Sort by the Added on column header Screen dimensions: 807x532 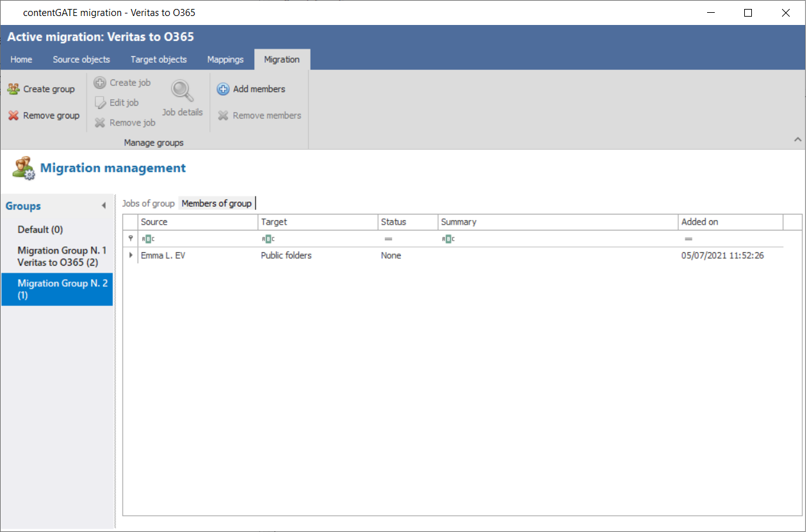click(x=730, y=222)
